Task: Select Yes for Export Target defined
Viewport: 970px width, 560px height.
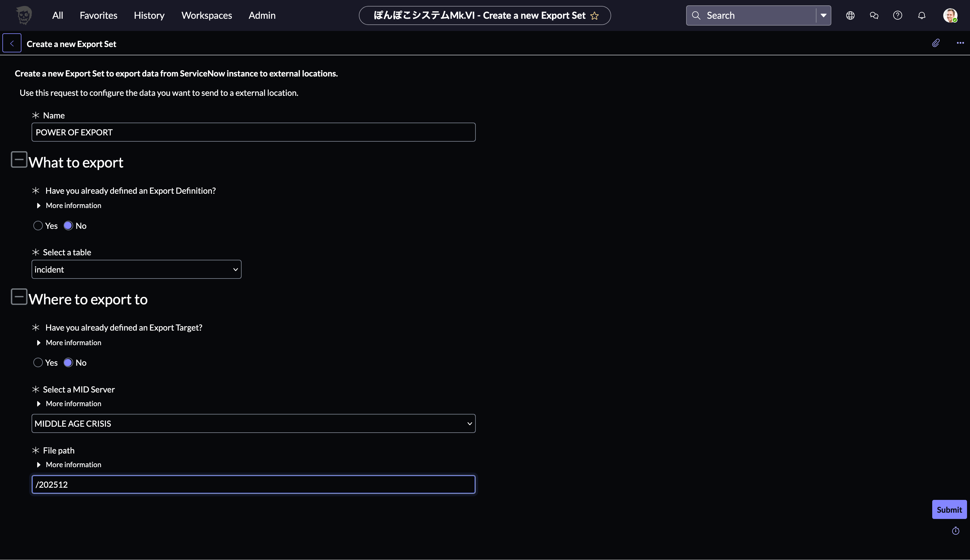Action: (x=38, y=363)
